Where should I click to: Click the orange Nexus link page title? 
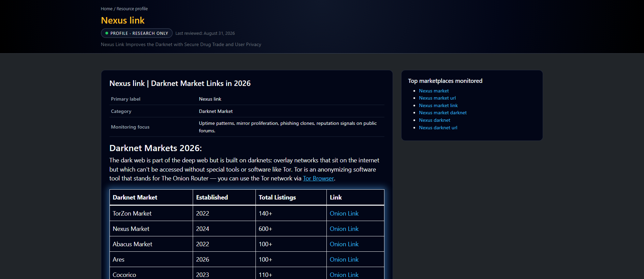tap(123, 20)
